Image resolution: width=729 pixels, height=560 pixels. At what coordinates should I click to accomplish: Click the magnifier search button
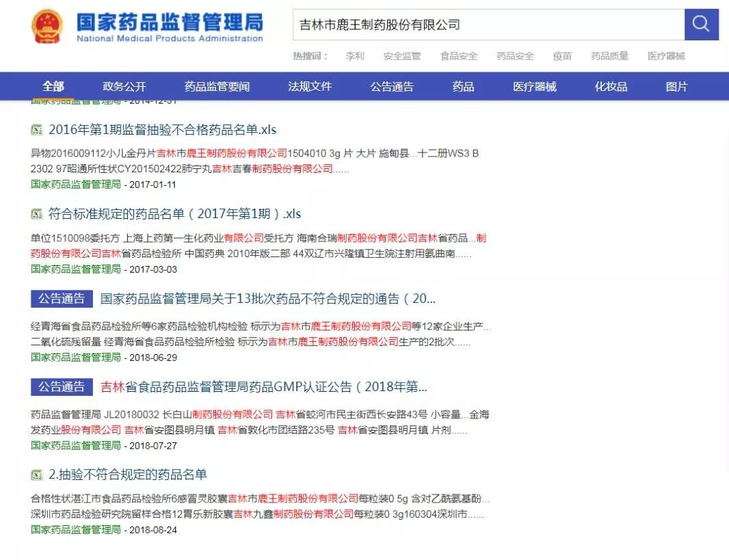[x=701, y=24]
